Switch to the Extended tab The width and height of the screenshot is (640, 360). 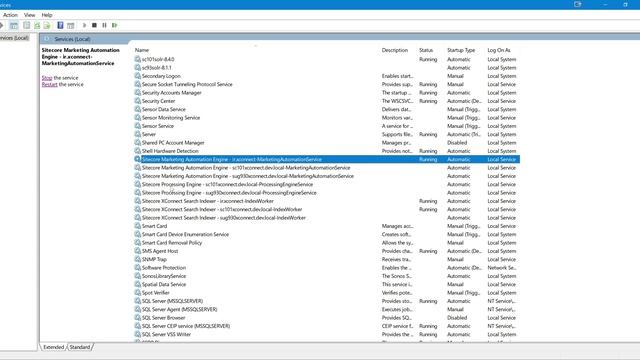click(53, 347)
